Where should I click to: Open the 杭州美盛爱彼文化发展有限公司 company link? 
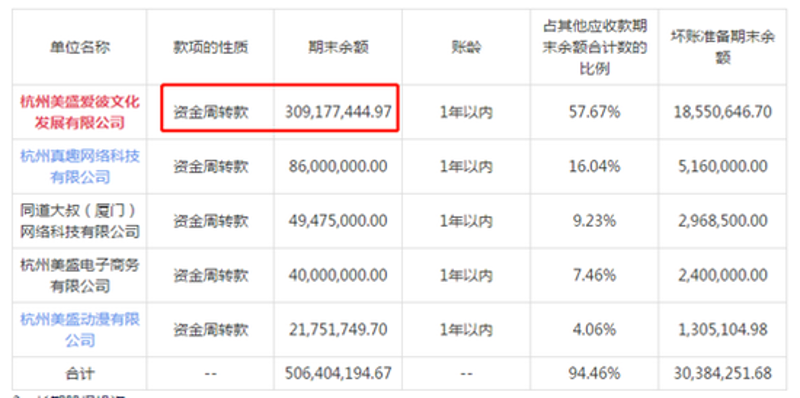tap(80, 112)
